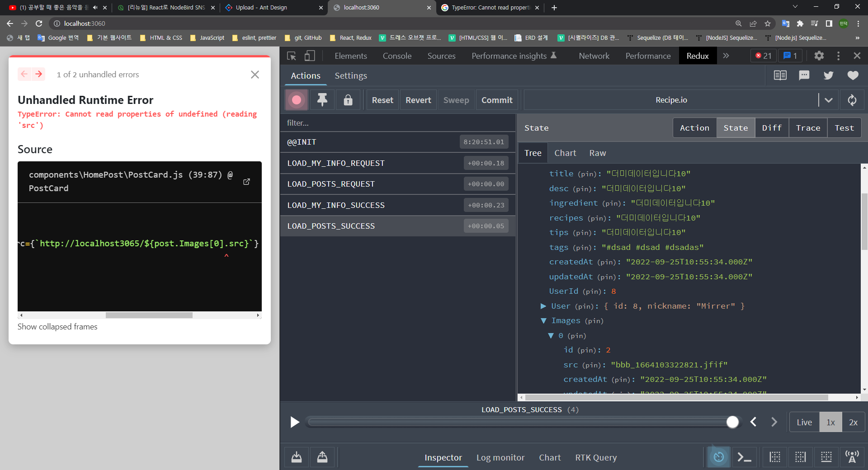This screenshot has width=868, height=470.
Task: Open the documentation icon in Redux header
Action: (779, 75)
